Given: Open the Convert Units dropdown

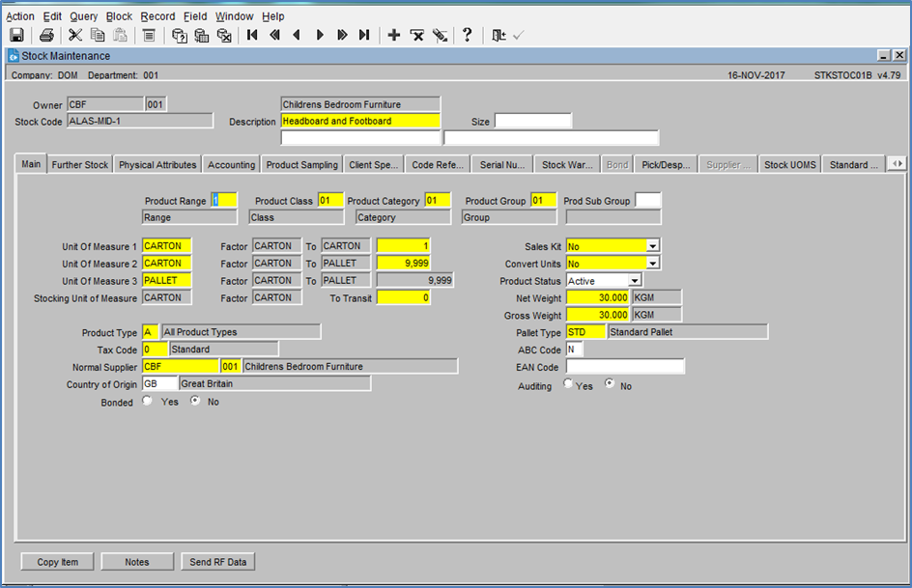Looking at the screenshot, I should click(x=652, y=264).
